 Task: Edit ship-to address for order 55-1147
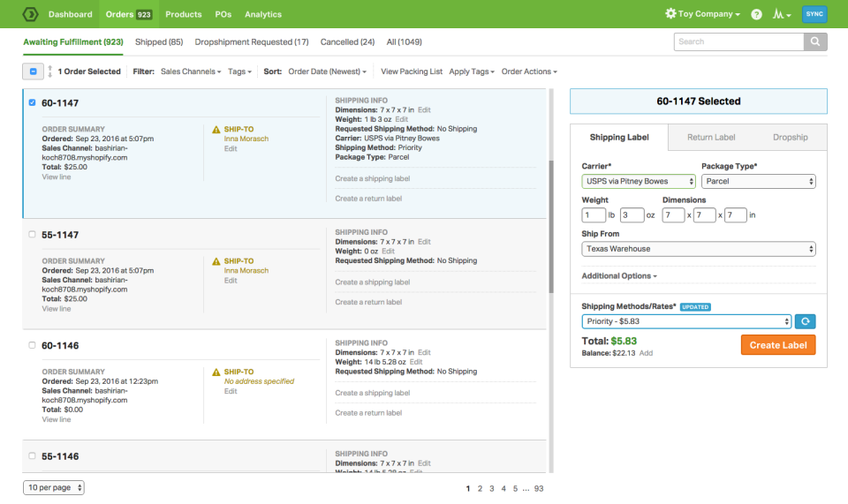pos(231,281)
